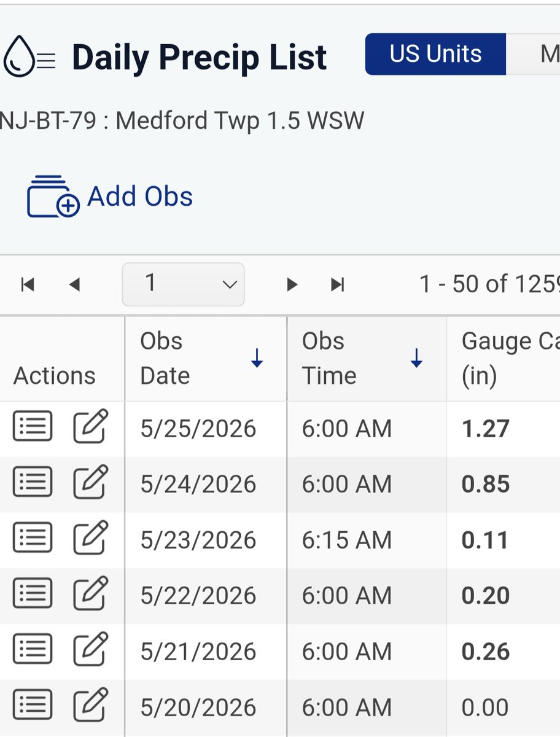The height and width of the screenshot is (737, 560).
Task: Edit the 5/24/2026 observation
Action: 91,482
